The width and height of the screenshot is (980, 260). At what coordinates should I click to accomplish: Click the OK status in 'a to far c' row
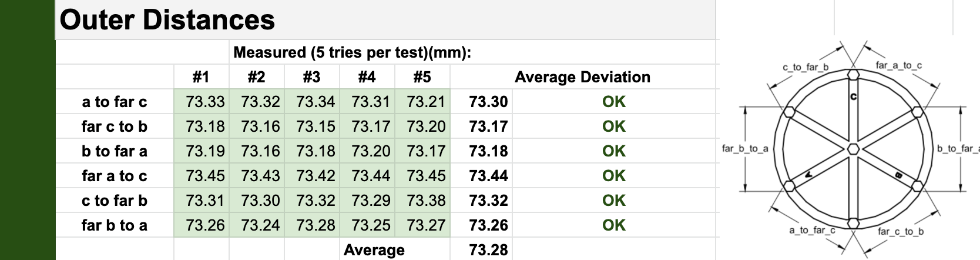click(613, 102)
